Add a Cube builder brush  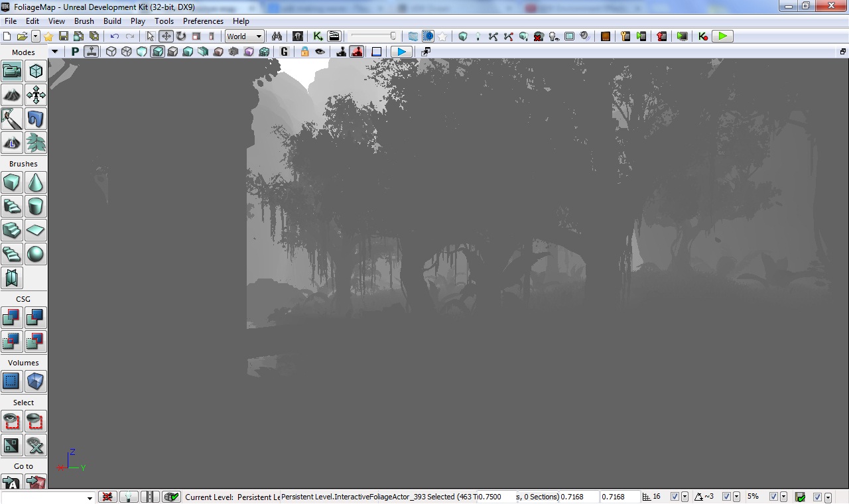click(x=12, y=182)
